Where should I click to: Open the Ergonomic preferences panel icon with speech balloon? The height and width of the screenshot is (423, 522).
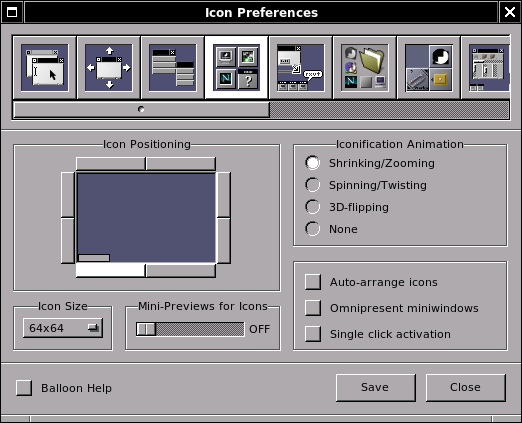[x=301, y=68]
